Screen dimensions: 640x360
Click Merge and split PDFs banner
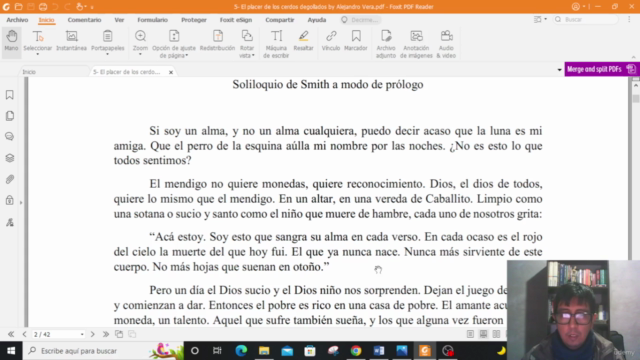[602, 69]
